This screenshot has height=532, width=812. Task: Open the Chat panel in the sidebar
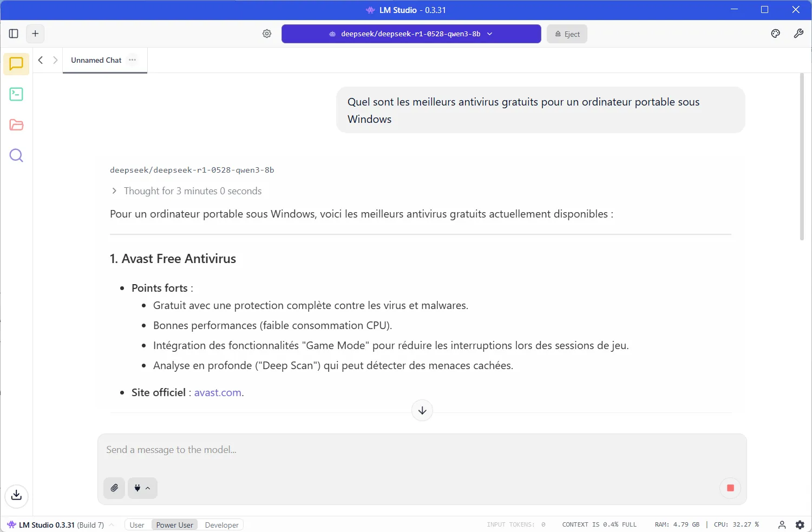click(x=16, y=64)
